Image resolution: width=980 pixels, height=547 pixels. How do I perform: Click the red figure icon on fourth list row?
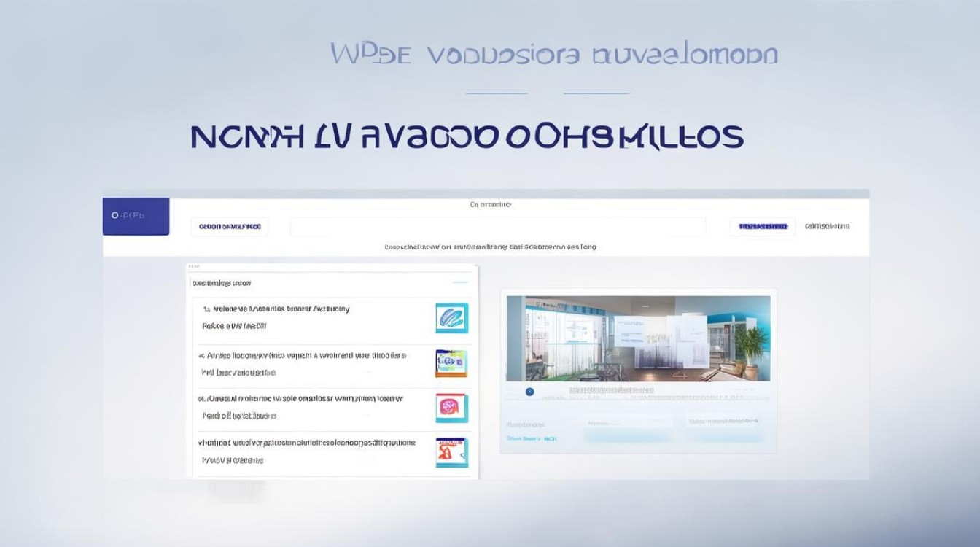451,452
